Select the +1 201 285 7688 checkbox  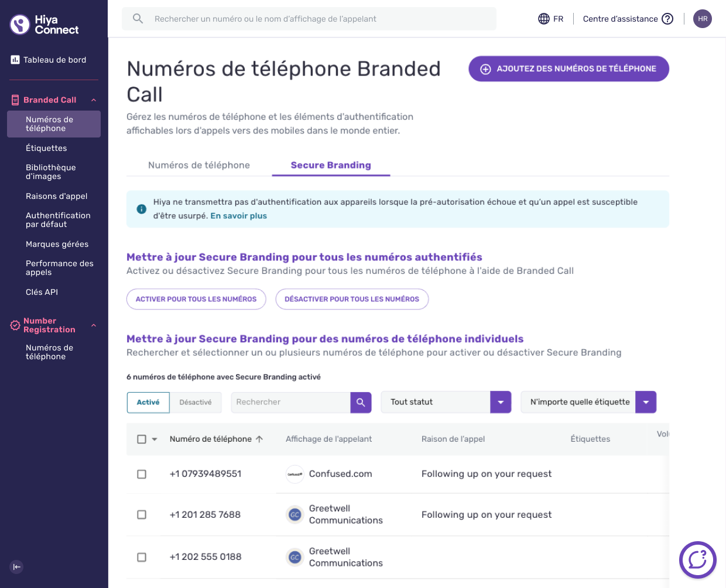click(x=142, y=515)
